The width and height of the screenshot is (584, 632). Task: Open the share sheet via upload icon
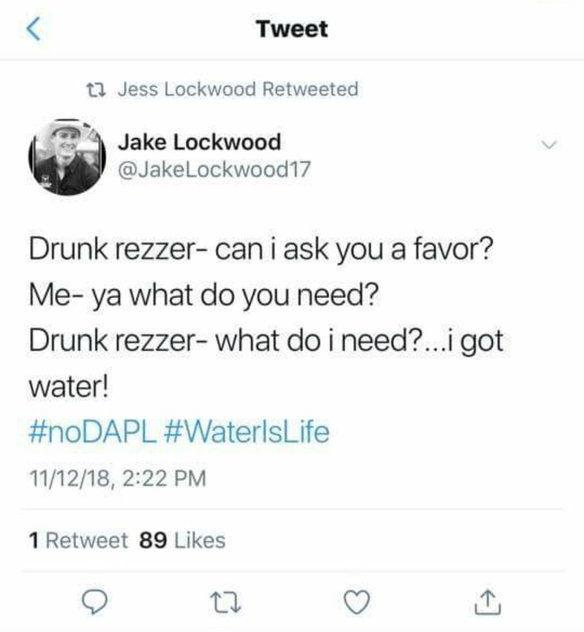pyautogui.click(x=488, y=602)
